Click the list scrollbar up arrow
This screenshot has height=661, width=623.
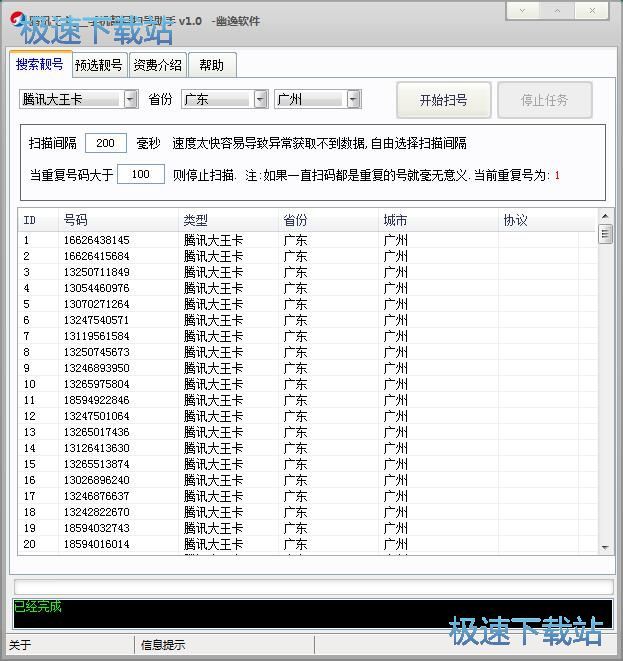[x=605, y=216]
